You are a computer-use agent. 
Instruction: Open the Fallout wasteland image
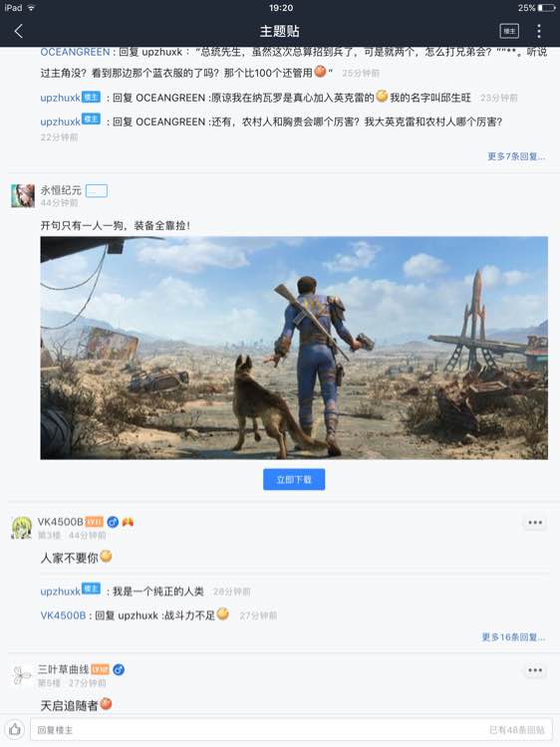pyautogui.click(x=294, y=348)
